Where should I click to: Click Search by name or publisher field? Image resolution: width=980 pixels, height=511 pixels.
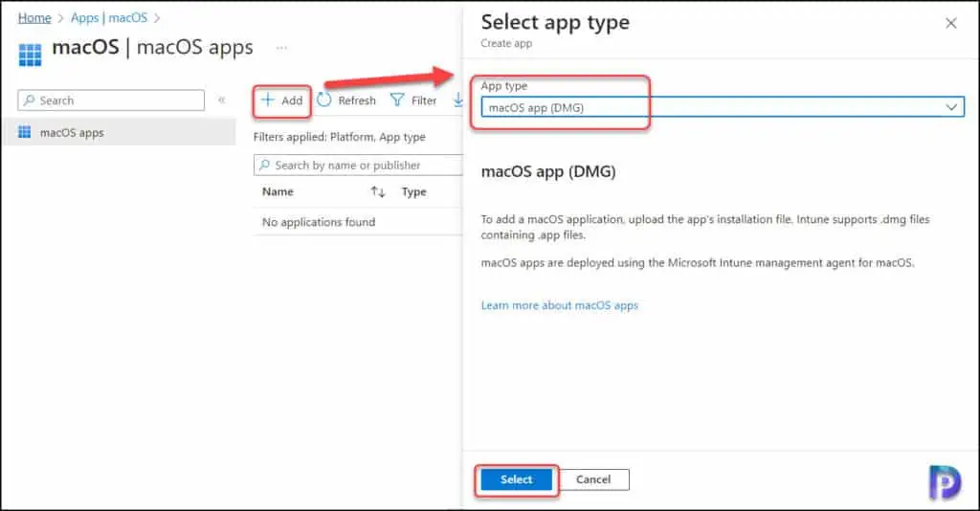coord(358,165)
